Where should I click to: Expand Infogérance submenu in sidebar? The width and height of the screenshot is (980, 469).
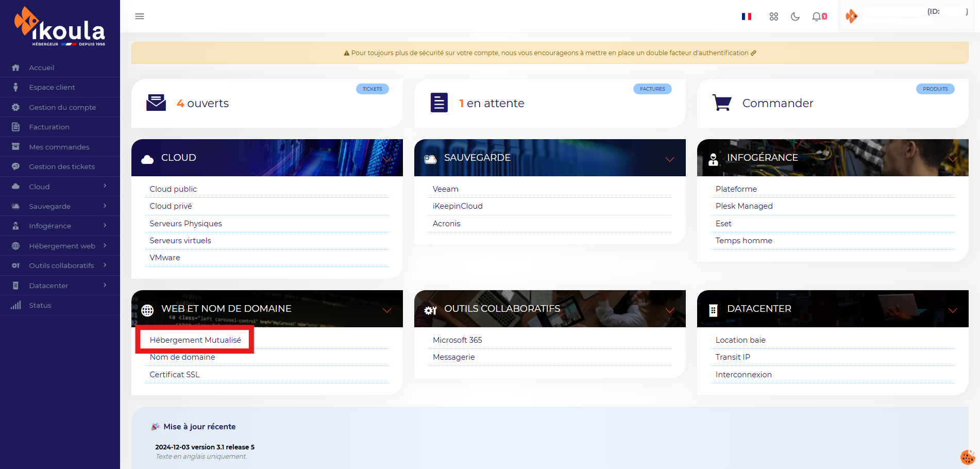click(x=105, y=226)
